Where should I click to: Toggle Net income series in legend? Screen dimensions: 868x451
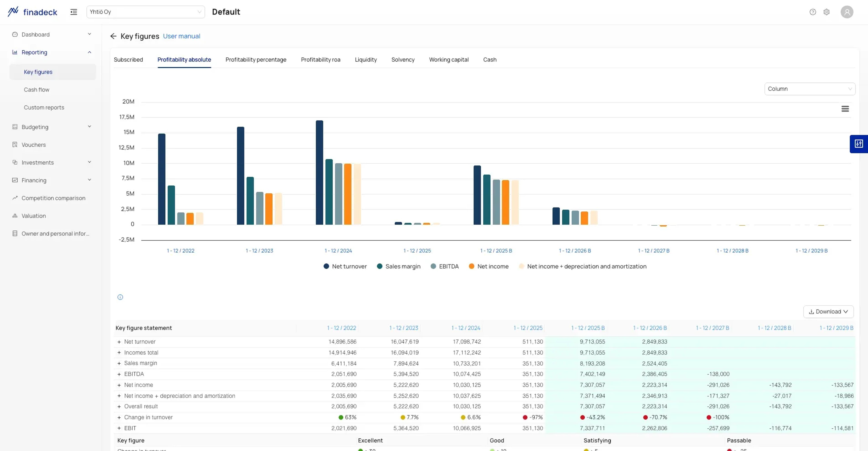click(x=488, y=266)
